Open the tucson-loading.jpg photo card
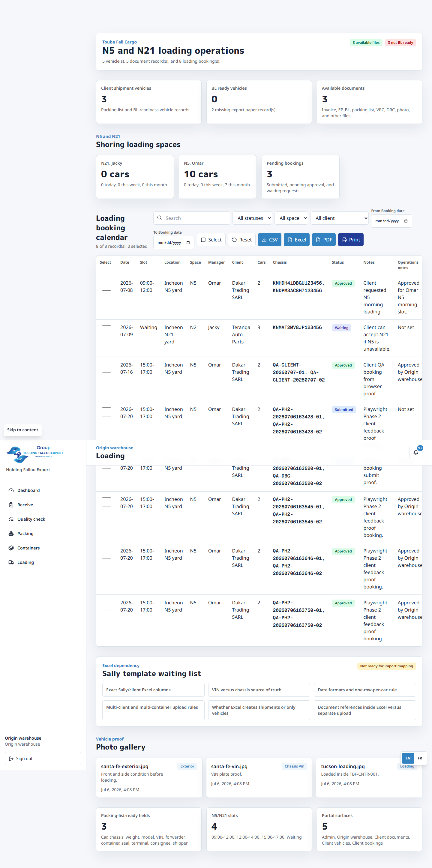Viewport: 432px width, 868px height. click(369, 778)
